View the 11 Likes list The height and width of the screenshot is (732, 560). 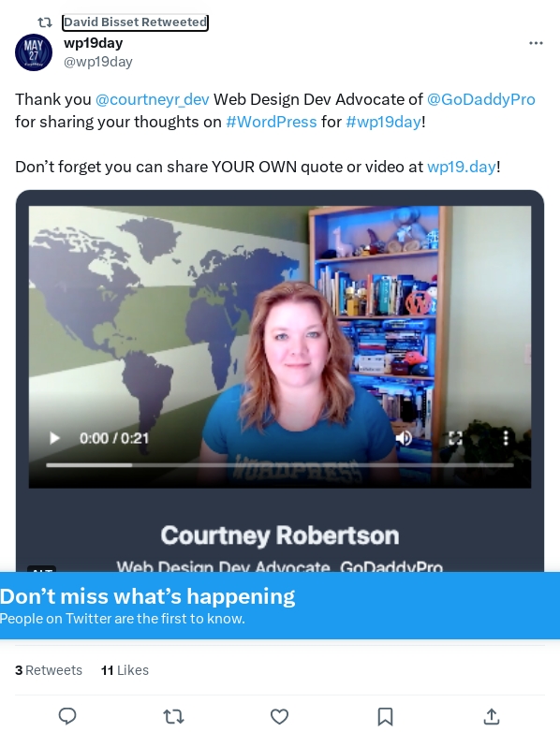click(125, 670)
